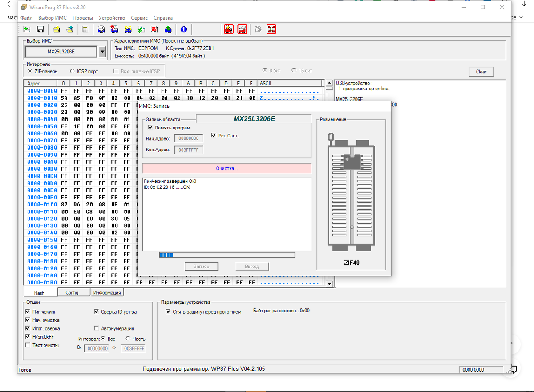Select hex row address 0000-0100
Image resolution: width=534 pixels, height=392 pixels.
41,205
